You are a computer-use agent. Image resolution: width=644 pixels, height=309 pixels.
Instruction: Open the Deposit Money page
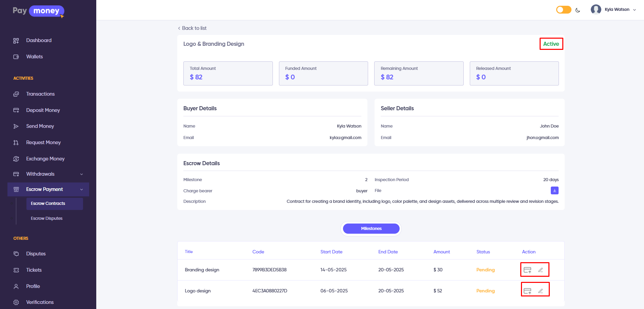[x=43, y=110]
